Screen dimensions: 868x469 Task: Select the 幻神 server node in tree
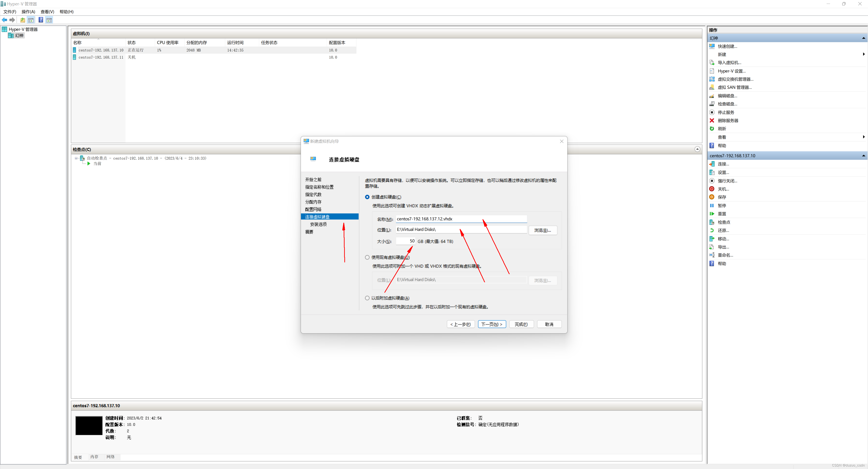click(x=16, y=35)
